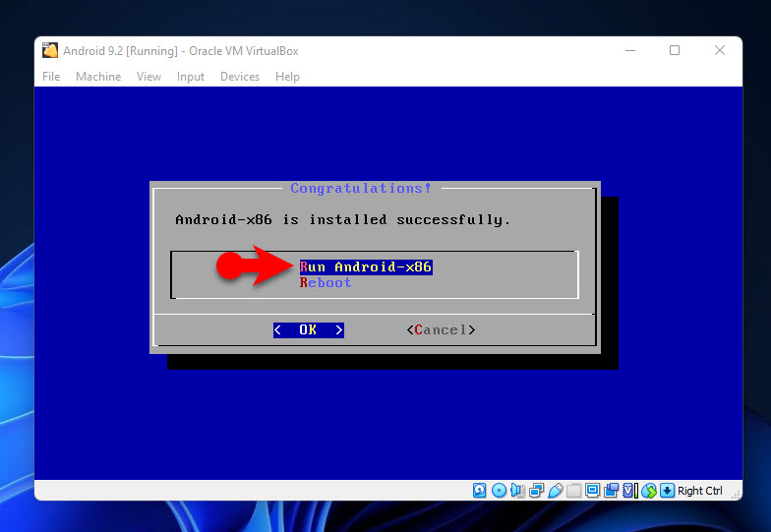Open the Devices menu
Screen dimensions: 771x532
pos(240,77)
